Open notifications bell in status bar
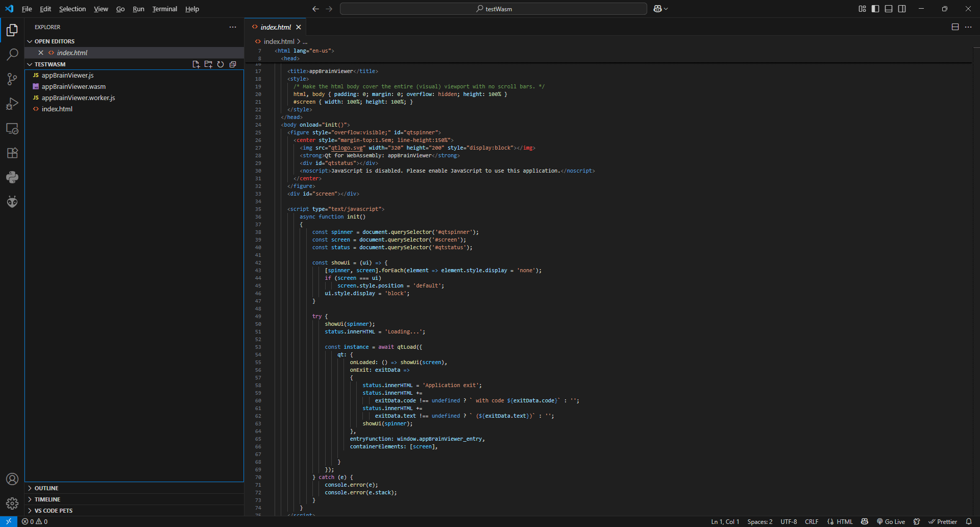Viewport: 980px width, 527px height. tap(969, 521)
